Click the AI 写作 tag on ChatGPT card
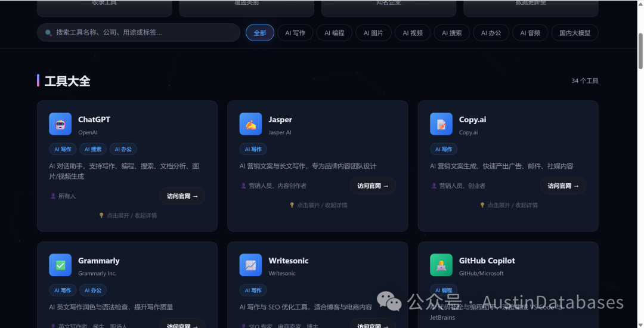The width and height of the screenshot is (644, 328). point(63,150)
